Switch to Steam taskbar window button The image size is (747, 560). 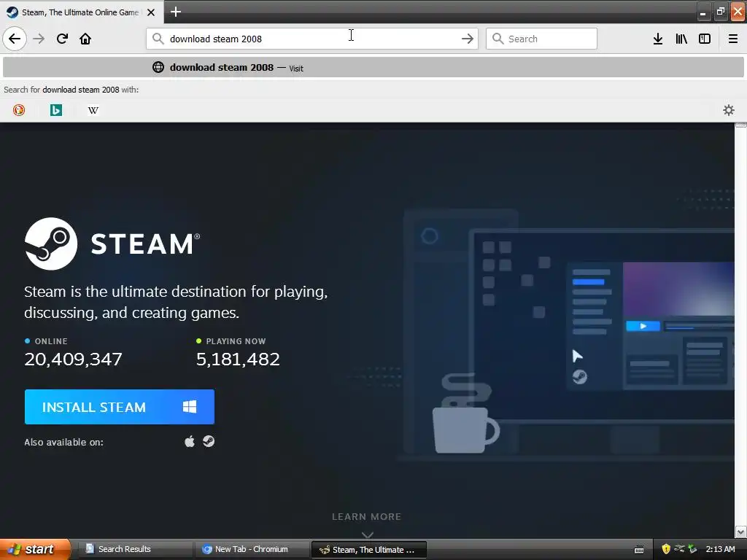(x=368, y=550)
